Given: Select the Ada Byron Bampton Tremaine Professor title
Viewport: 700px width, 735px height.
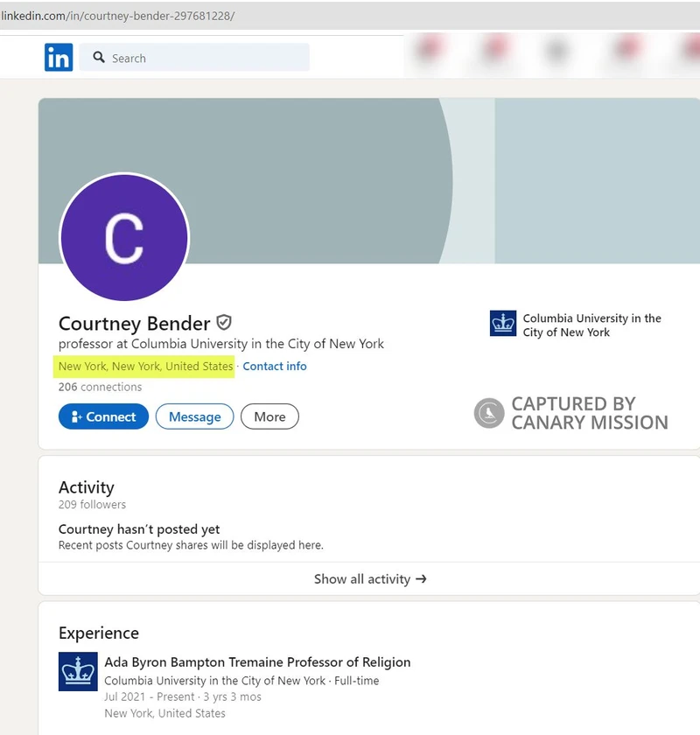Looking at the screenshot, I should tap(256, 661).
